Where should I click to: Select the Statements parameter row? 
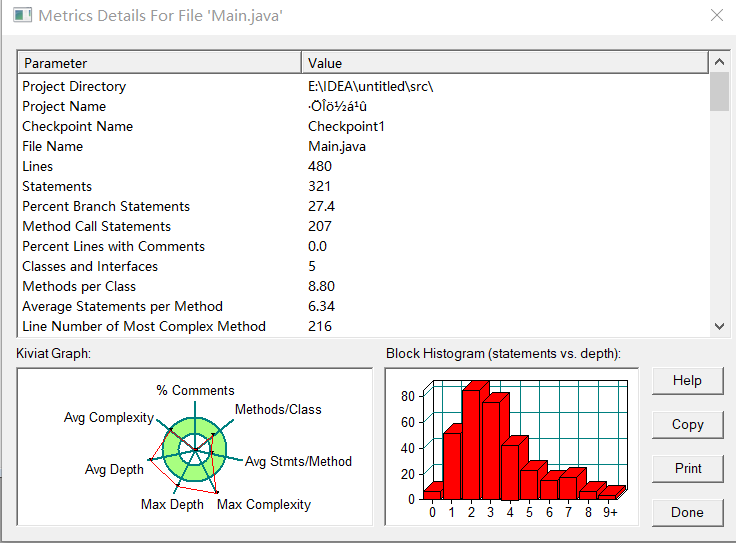pos(364,186)
